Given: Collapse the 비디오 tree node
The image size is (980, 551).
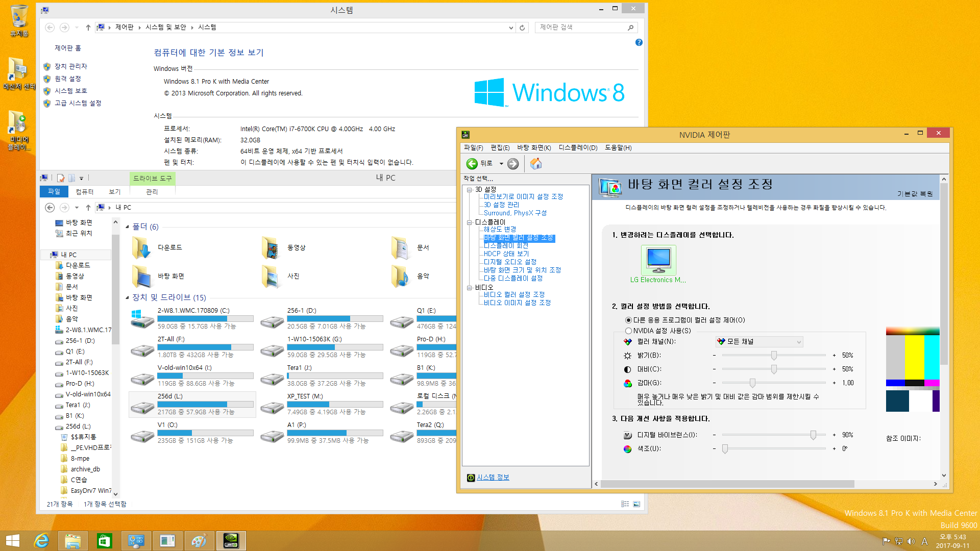Looking at the screenshot, I should coord(469,288).
